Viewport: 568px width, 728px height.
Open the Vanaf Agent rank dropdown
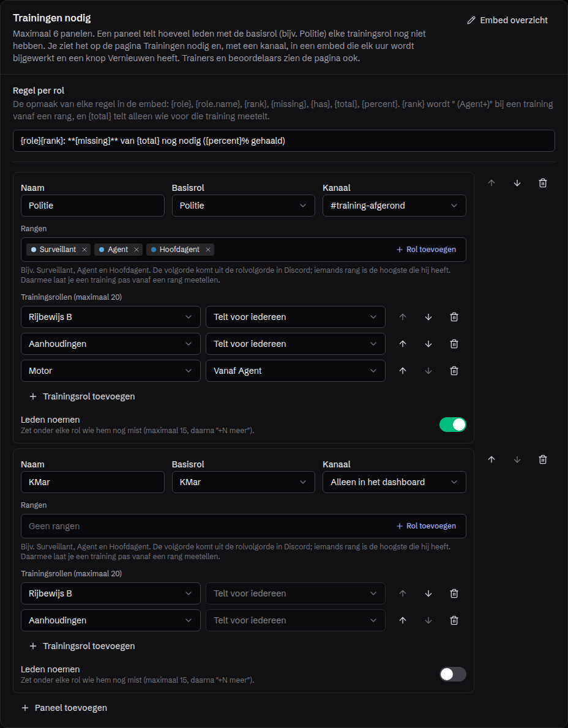[x=296, y=371]
